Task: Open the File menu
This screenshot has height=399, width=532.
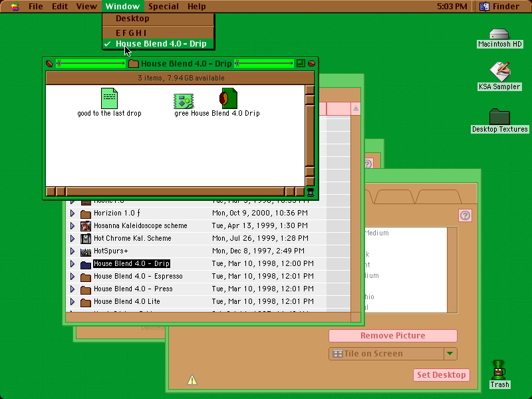Action: coord(36,7)
